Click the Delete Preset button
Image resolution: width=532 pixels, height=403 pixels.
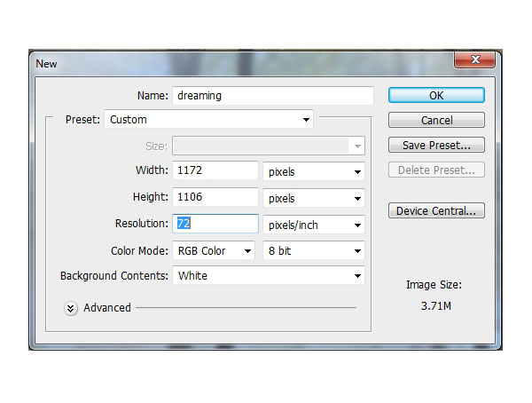[436, 170]
